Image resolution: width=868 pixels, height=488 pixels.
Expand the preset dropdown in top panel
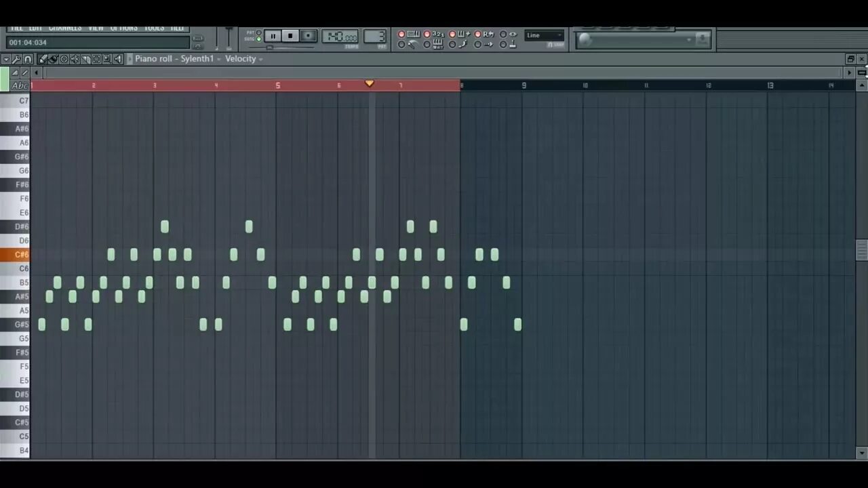(689, 39)
